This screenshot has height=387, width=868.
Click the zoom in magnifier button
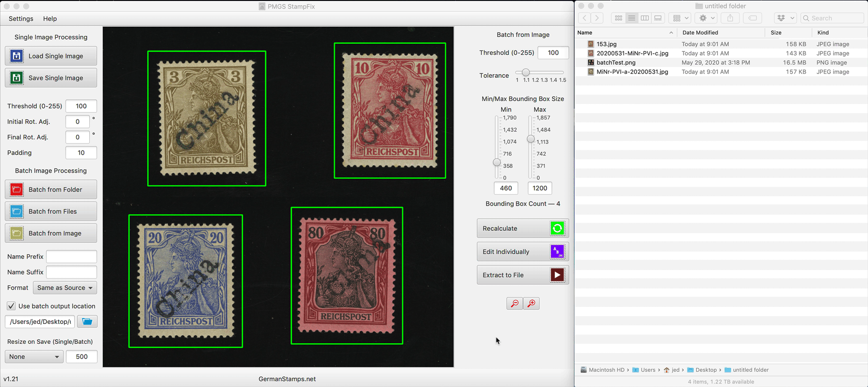pyautogui.click(x=531, y=304)
